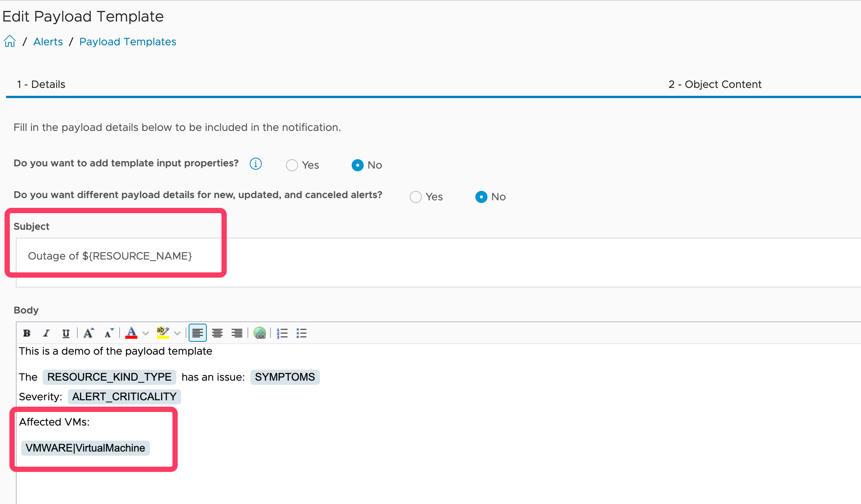Select No for adding template input properties
The image size is (861, 504).
pyautogui.click(x=357, y=165)
